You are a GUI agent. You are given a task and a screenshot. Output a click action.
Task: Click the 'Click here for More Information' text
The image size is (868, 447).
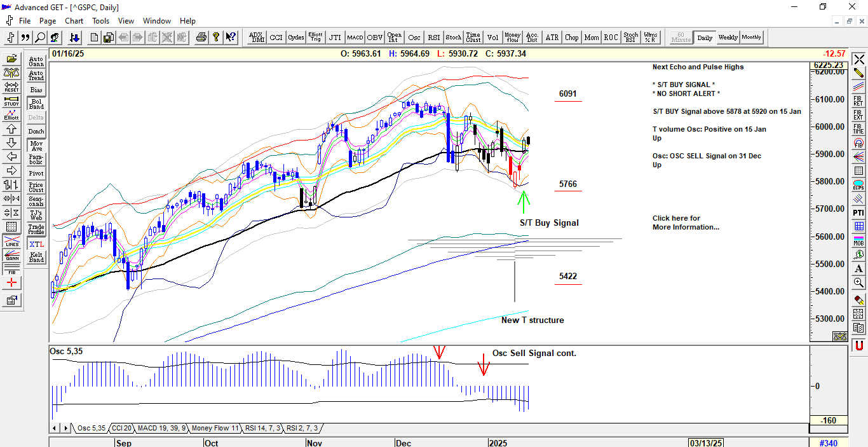coord(685,223)
